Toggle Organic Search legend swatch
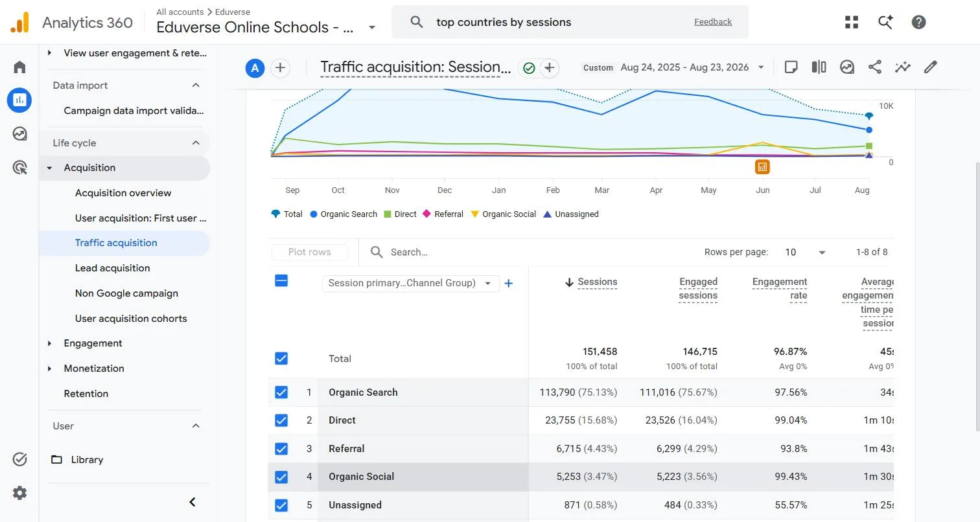Viewport: 980px width, 522px height. point(314,214)
